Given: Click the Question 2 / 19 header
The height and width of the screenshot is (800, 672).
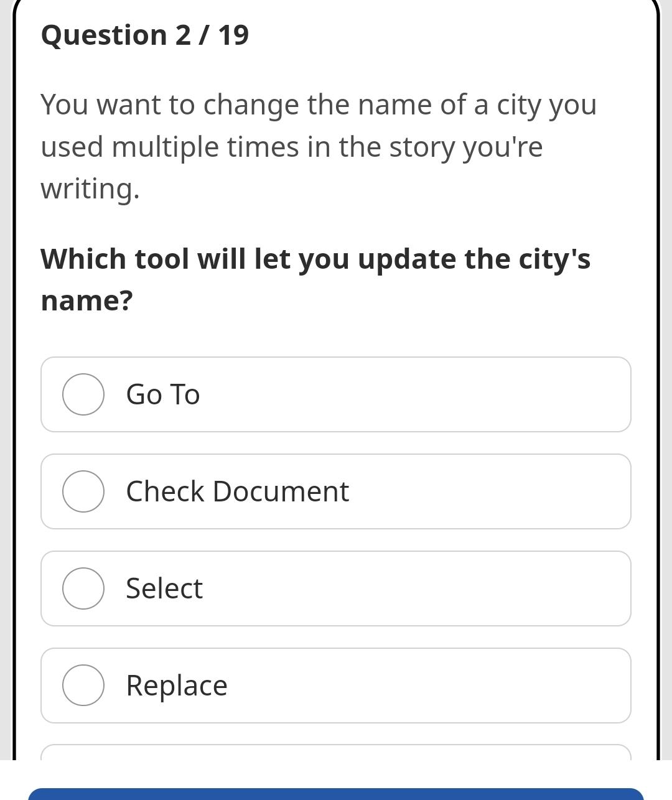Looking at the screenshot, I should [144, 35].
